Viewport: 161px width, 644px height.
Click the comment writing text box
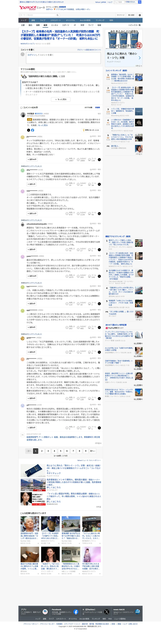(63, 58)
